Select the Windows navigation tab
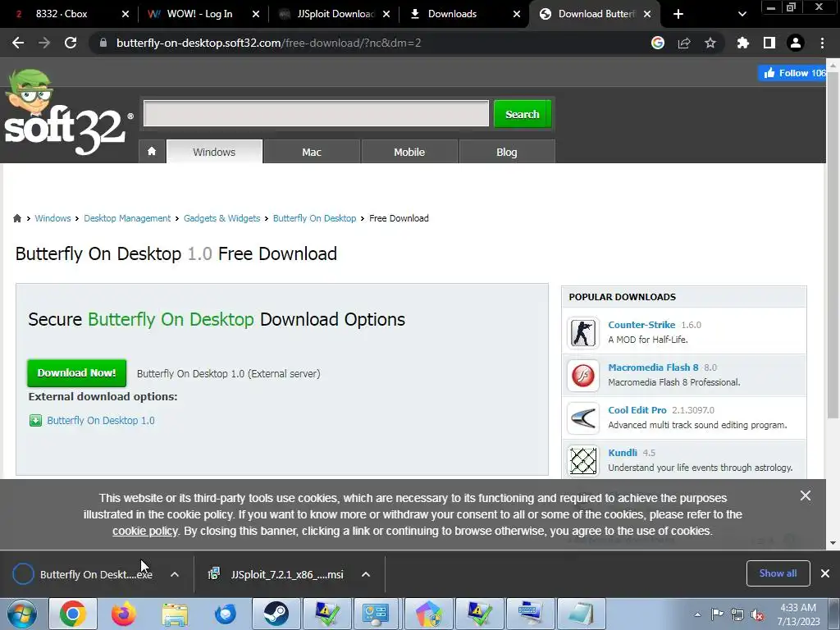This screenshot has width=840, height=630. (x=214, y=152)
